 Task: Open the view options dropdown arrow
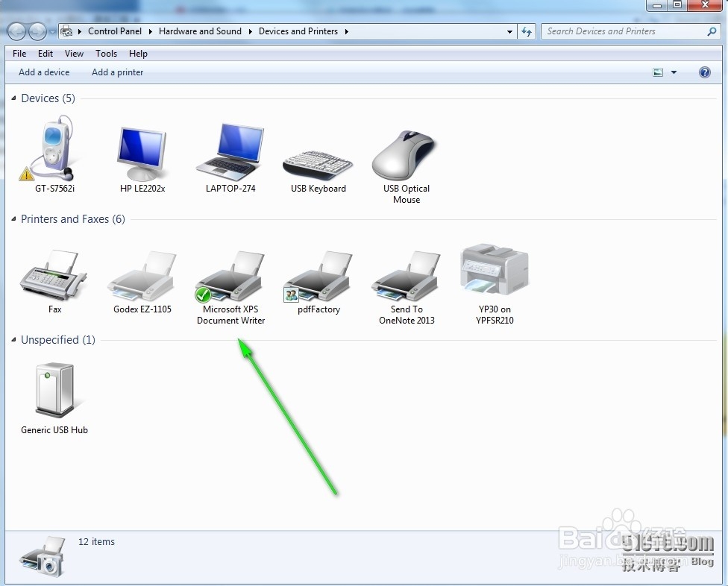pos(674,72)
